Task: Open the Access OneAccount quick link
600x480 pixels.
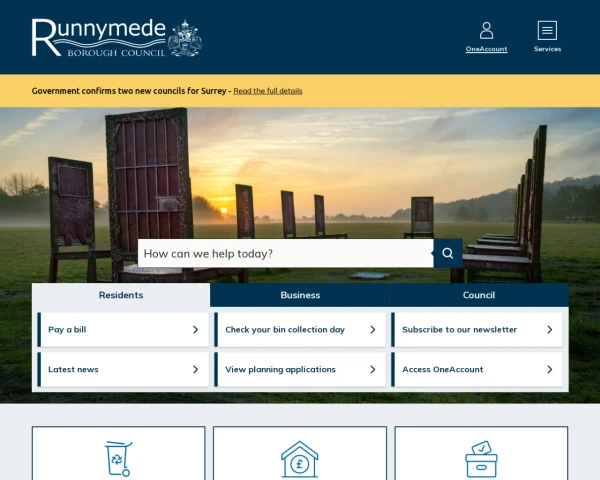Action: pos(477,369)
